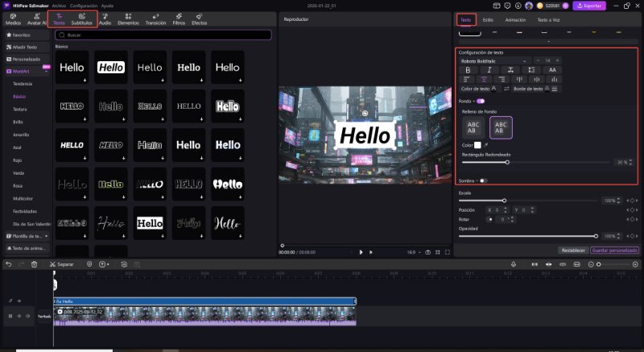Apply italic formatting to the text

(x=489, y=70)
